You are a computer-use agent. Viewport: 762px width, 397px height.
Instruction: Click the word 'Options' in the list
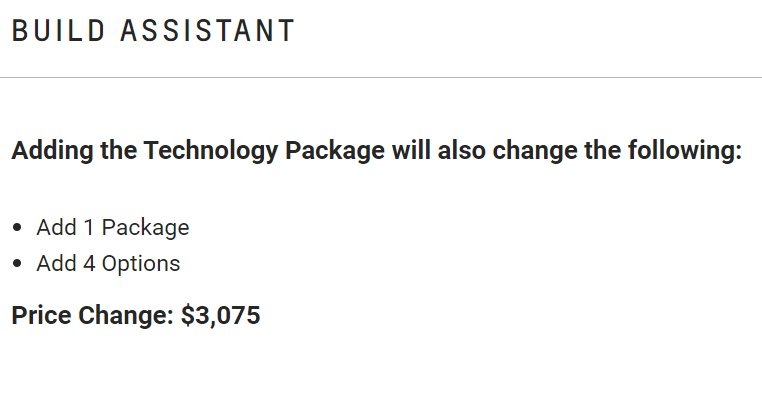click(141, 263)
